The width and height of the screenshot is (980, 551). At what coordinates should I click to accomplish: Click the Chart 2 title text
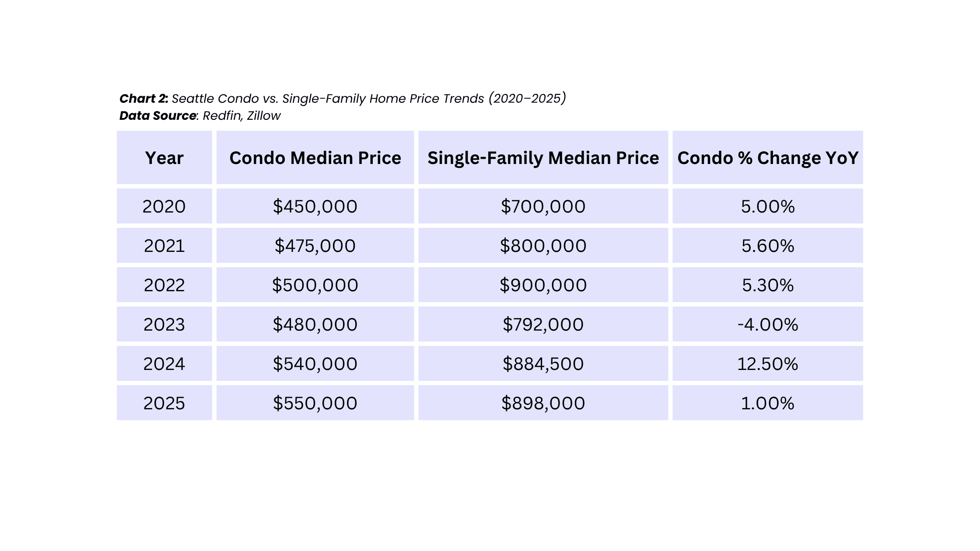coord(343,98)
